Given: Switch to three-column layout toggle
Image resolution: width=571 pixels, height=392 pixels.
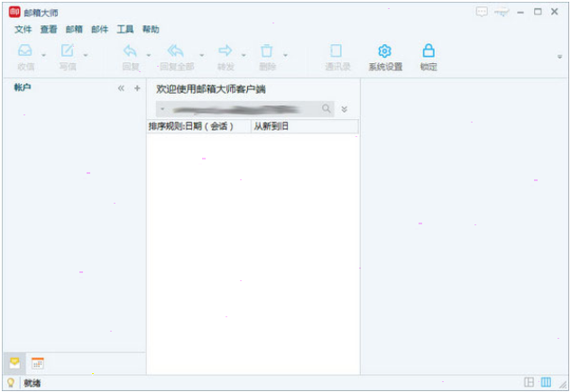Looking at the screenshot, I should (x=546, y=382).
